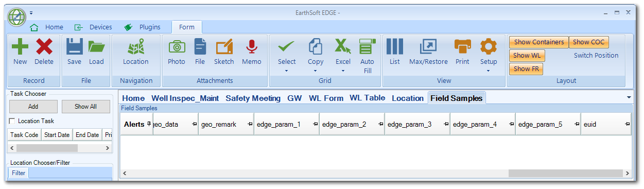
Task: Click the EarthSoft EDGE application globe logo
Action: click(x=17, y=18)
